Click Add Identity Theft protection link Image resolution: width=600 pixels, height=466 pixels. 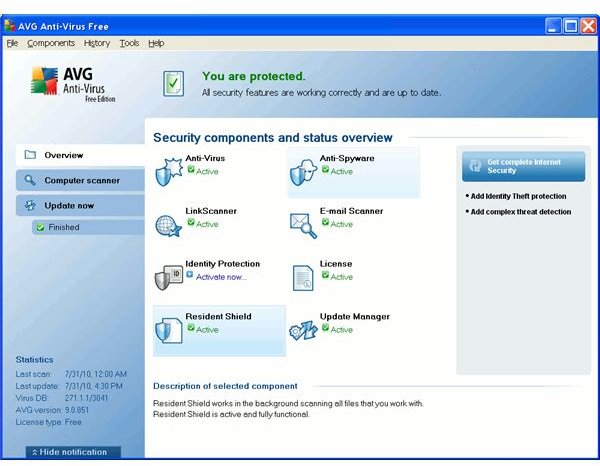pyautogui.click(x=518, y=196)
